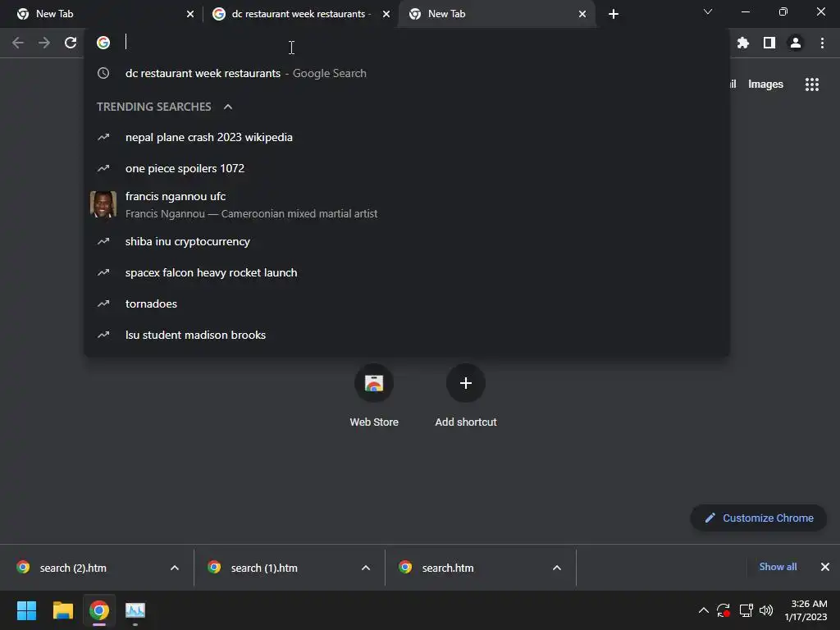This screenshot has width=840, height=630.
Task: Open the clock showing 3:26 AM
Action: [x=806, y=610]
